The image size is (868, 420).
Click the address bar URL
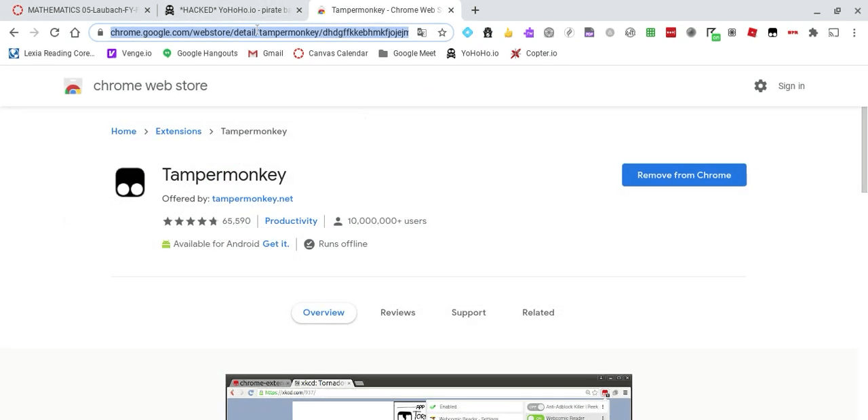click(x=259, y=33)
